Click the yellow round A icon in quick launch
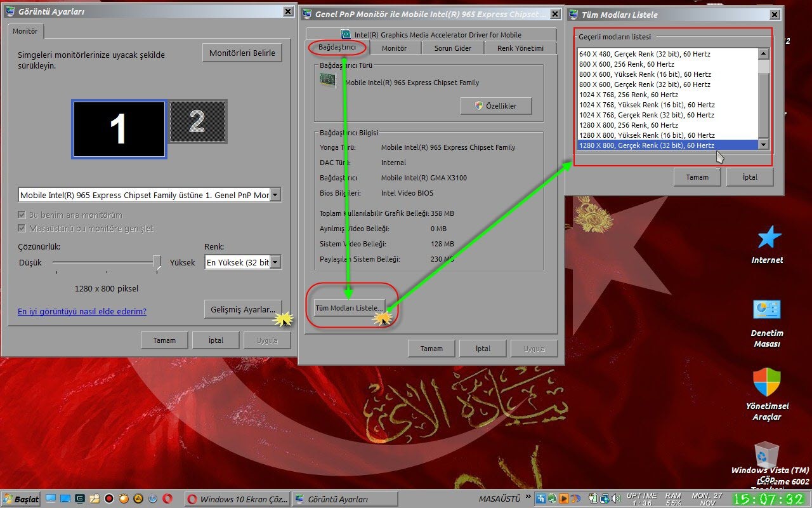The width and height of the screenshot is (812, 508). (x=138, y=499)
